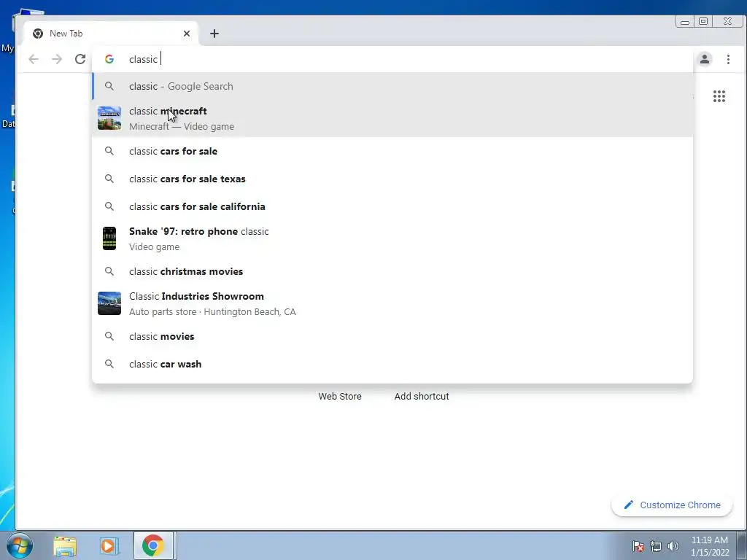Open Chrome's three-dot menu

[x=728, y=59]
